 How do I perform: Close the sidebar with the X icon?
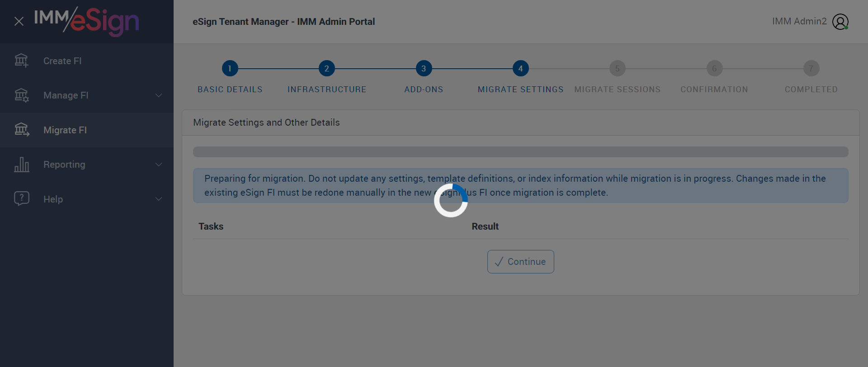click(x=19, y=21)
